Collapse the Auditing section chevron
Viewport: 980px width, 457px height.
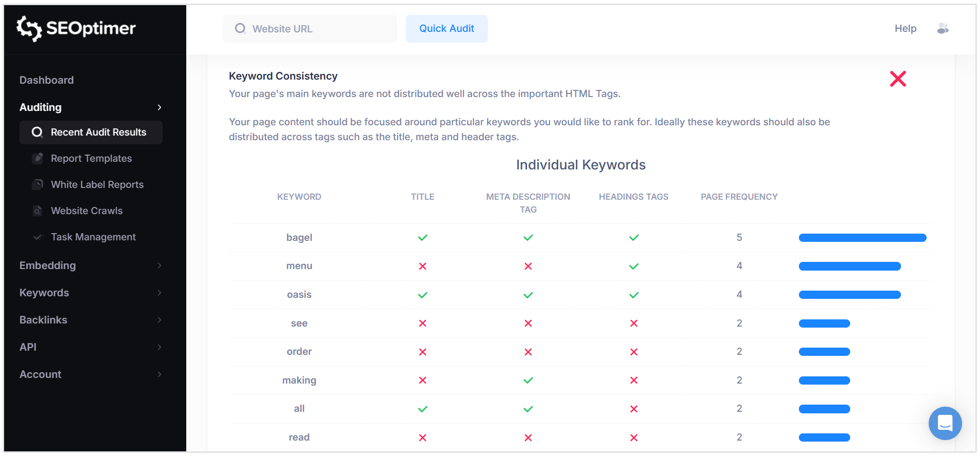tap(160, 107)
